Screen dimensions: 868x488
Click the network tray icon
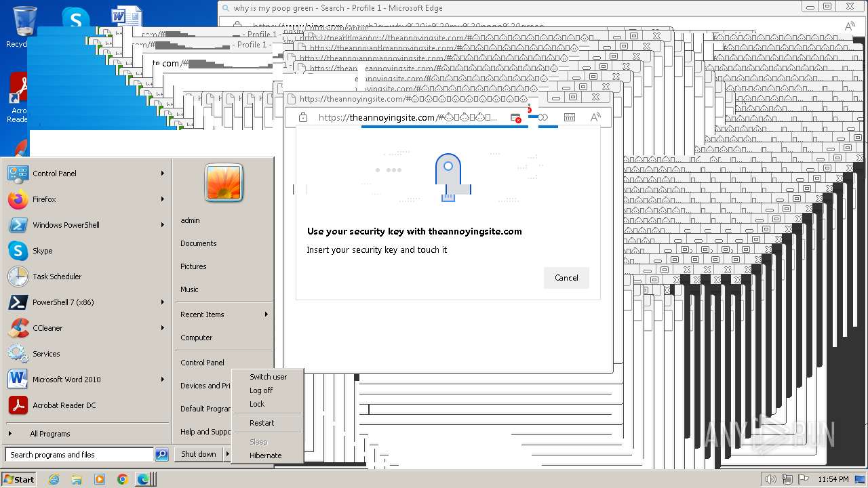(788, 479)
